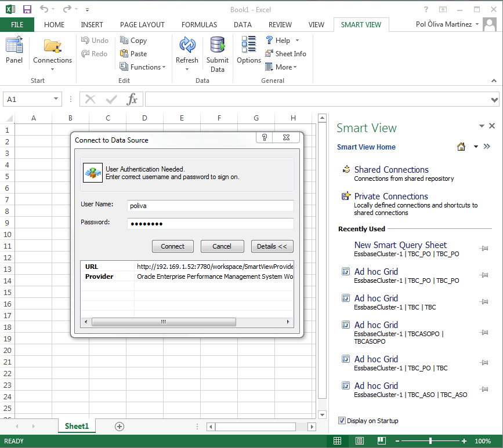Open the Name Box dropdown
Screen dimensions: 503x448
click(x=56, y=99)
